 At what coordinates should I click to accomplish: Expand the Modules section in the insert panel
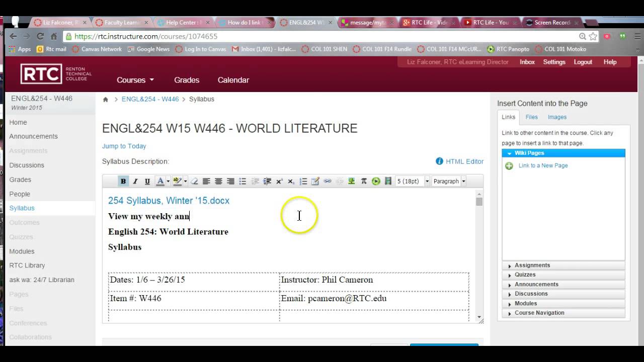(563, 304)
